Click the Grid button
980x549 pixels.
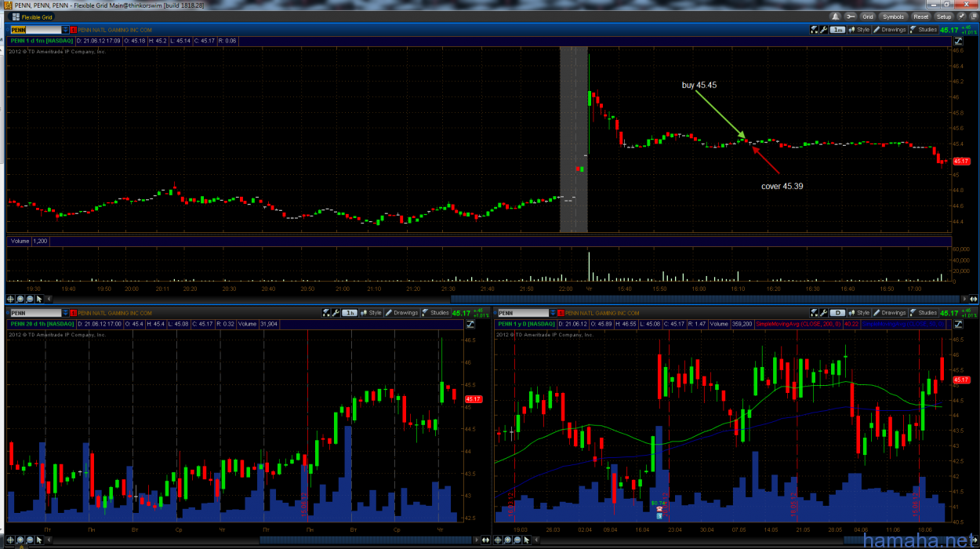tap(868, 16)
